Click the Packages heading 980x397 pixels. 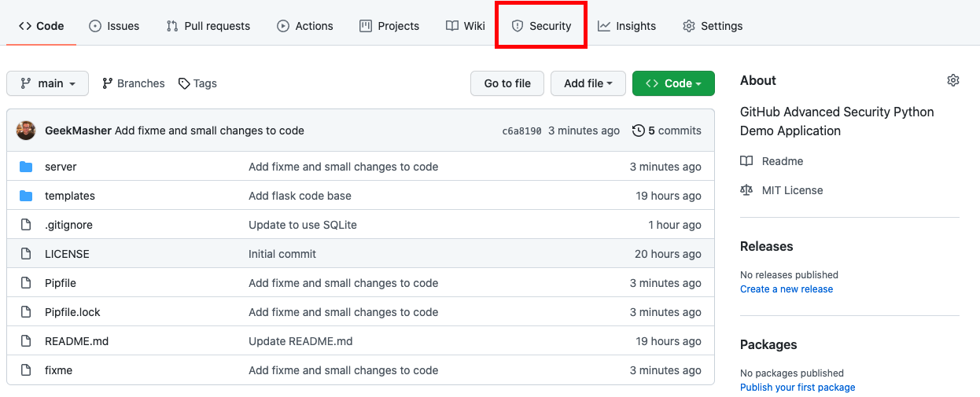point(768,344)
